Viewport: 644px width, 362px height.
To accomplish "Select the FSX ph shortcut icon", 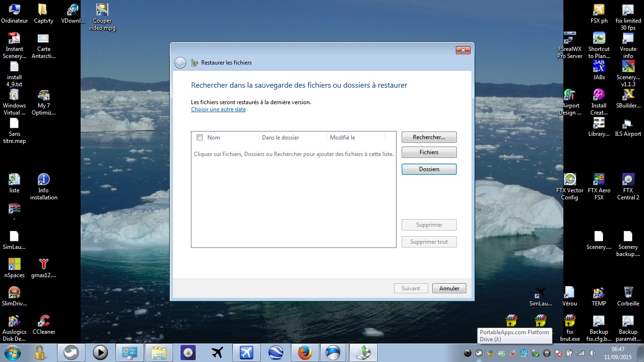I will coord(599,14).
